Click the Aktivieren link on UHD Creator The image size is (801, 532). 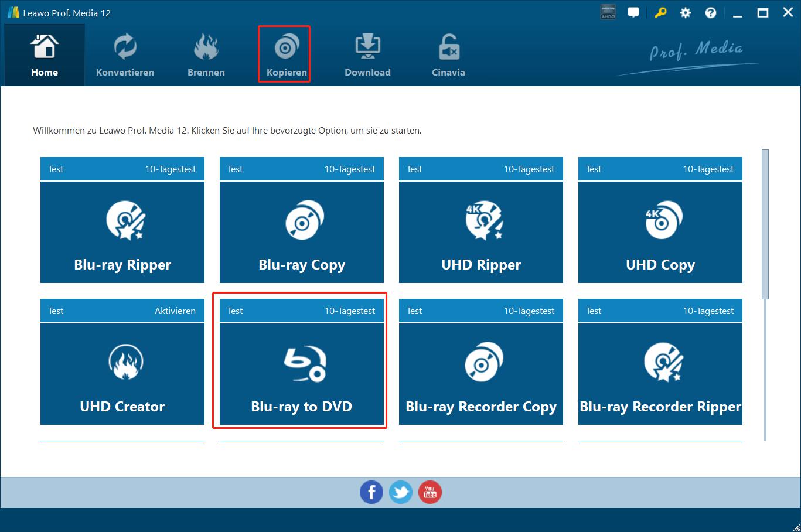click(x=175, y=311)
